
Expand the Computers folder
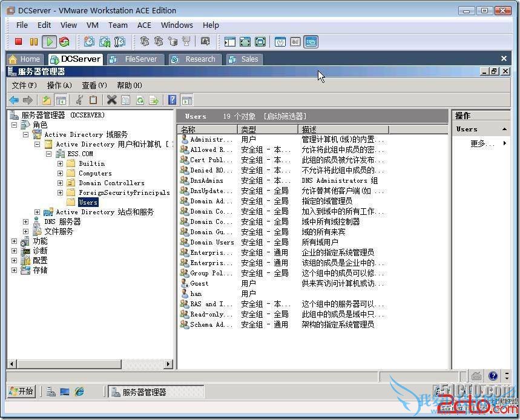pyautogui.click(x=60, y=173)
